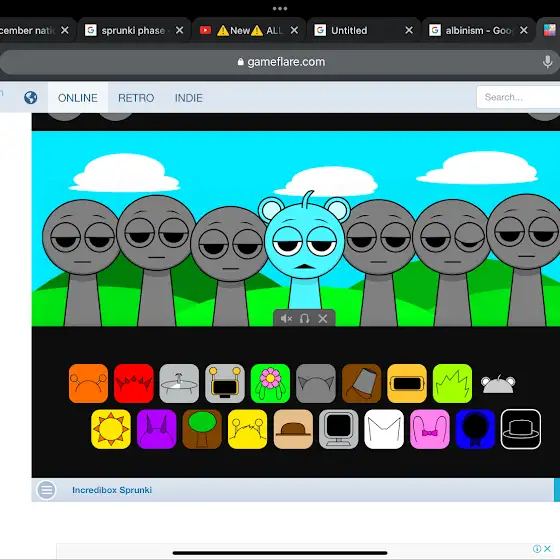Select the lime green spiky hair icon
Image resolution: width=560 pixels, height=560 pixels.
click(x=452, y=383)
